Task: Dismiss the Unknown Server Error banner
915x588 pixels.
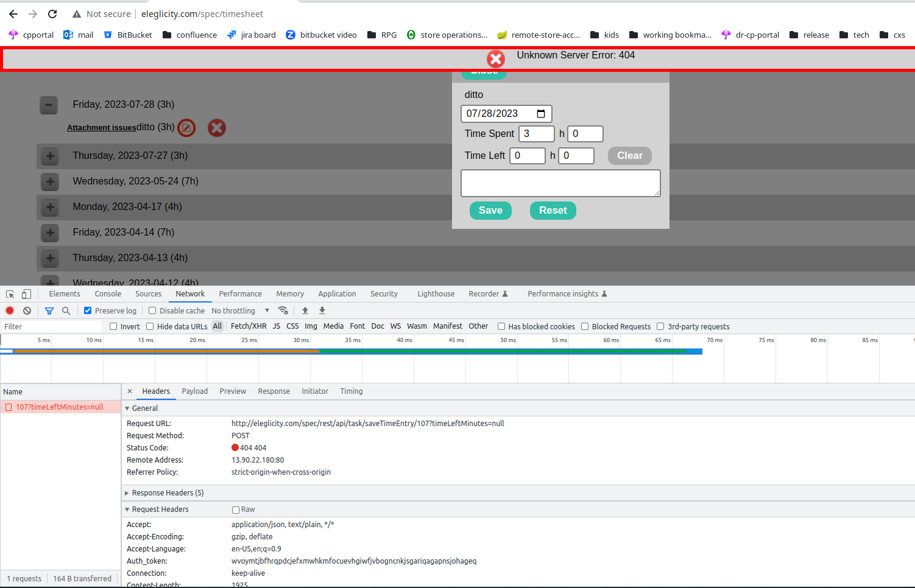Action: (x=496, y=59)
